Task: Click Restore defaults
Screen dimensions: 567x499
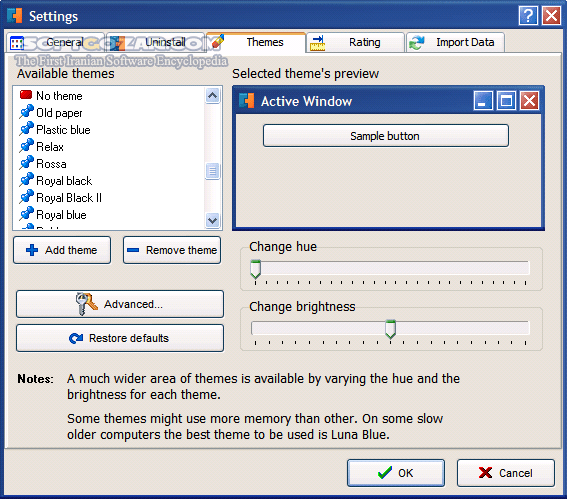Action: (x=120, y=338)
